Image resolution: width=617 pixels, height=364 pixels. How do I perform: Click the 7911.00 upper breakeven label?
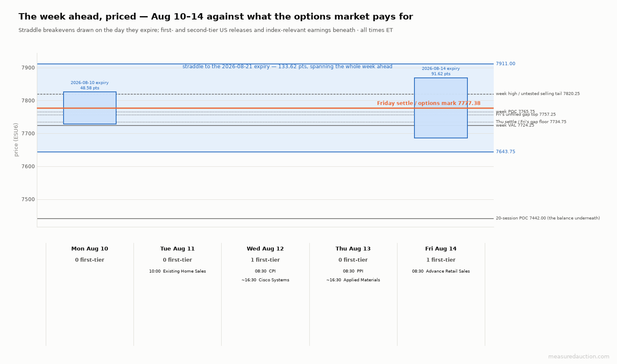click(x=506, y=64)
